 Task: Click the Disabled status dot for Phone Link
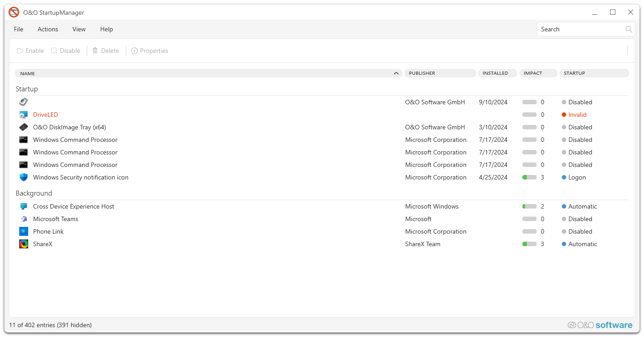click(x=564, y=231)
